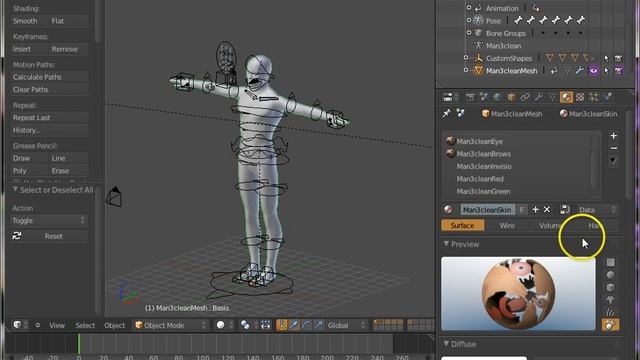Image resolution: width=640 pixels, height=360 pixels.
Task: Open material slot specials down-arrow menu
Action: pos(613,160)
